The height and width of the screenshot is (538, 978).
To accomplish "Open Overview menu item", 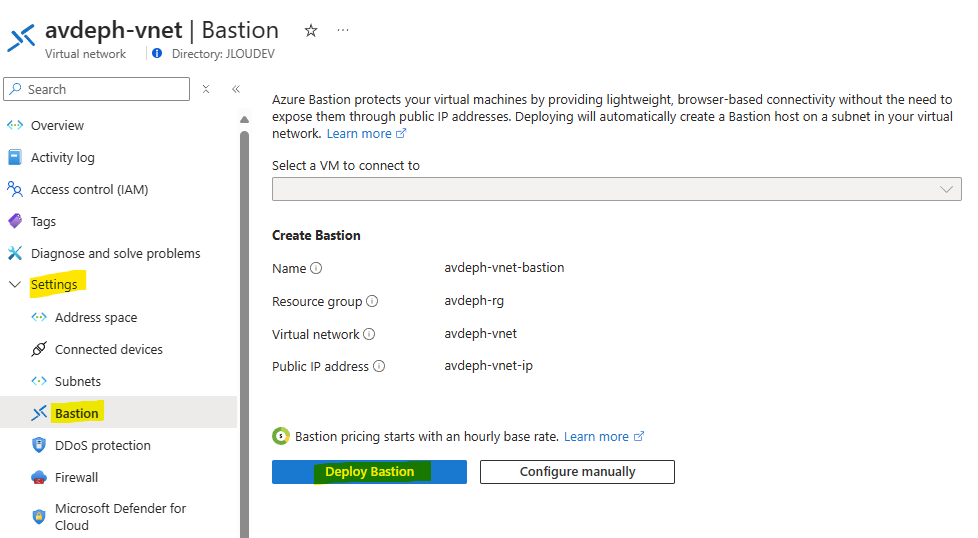I will pyautogui.click(x=57, y=125).
